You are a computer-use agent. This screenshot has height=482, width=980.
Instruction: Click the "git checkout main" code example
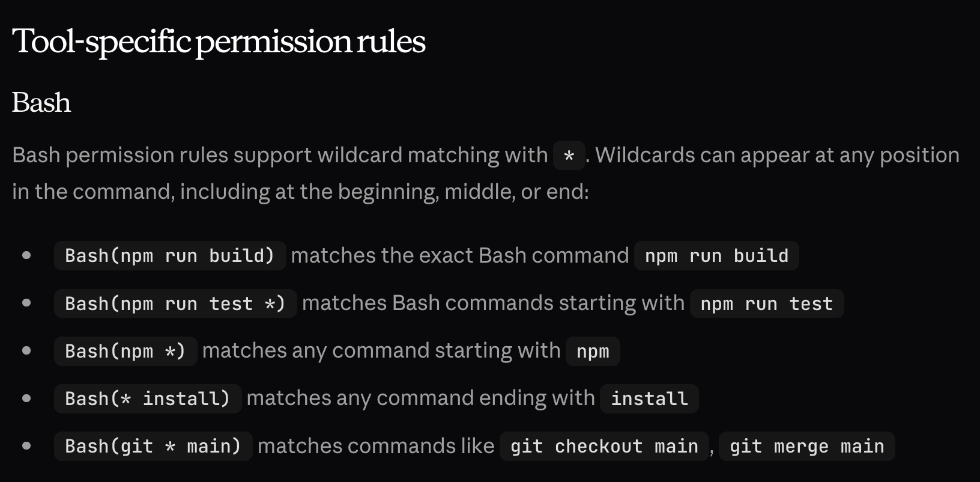[x=603, y=446]
